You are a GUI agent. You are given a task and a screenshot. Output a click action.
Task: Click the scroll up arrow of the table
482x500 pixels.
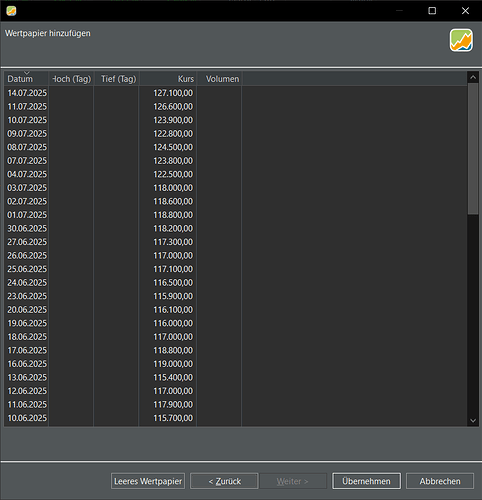click(473, 78)
